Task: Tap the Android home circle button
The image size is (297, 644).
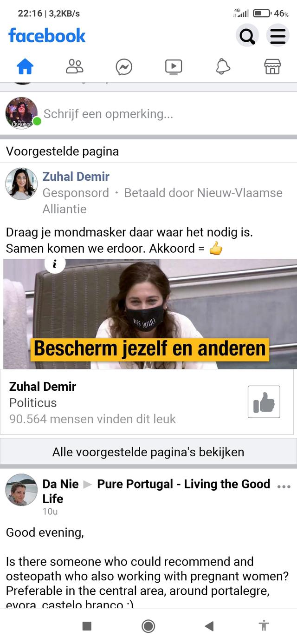Action: click(x=148, y=626)
